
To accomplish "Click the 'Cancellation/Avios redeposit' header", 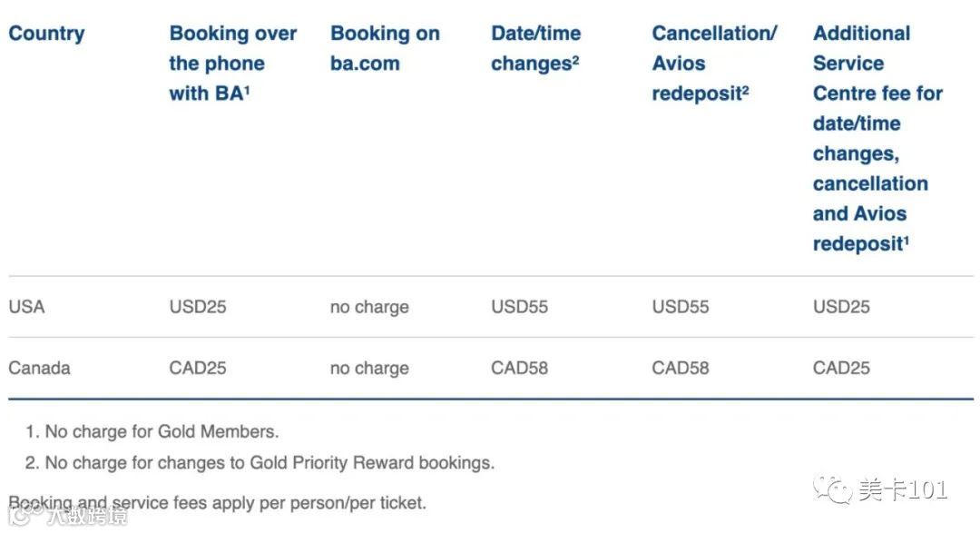I will (x=714, y=64).
